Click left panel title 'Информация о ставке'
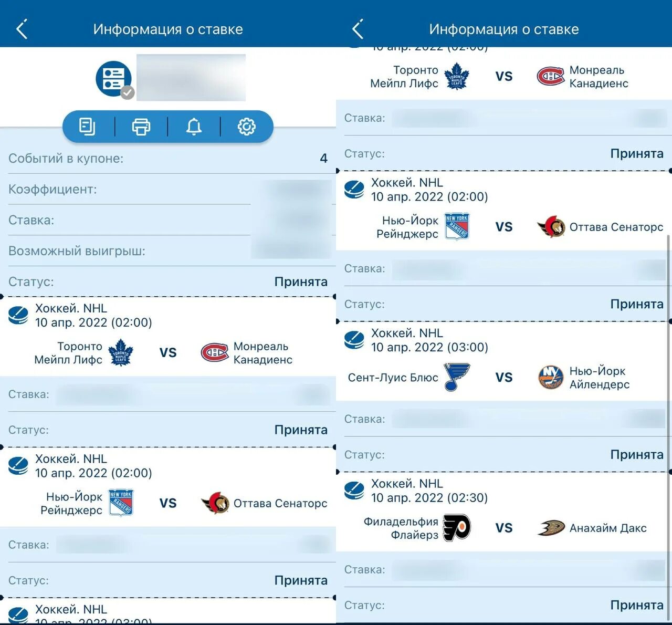Image resolution: width=672 pixels, height=625 pixels. [x=168, y=29]
